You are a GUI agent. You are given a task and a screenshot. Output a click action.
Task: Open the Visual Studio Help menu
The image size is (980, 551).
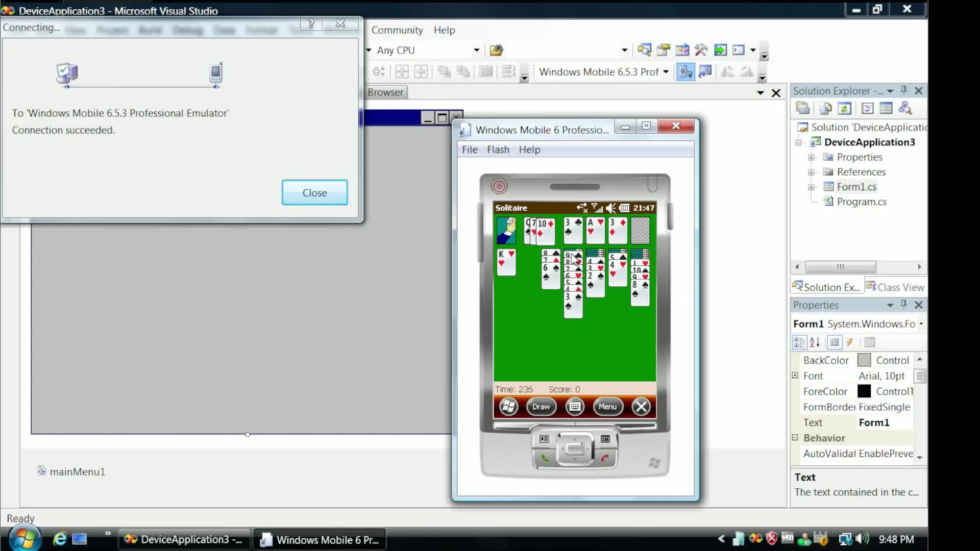coord(445,30)
